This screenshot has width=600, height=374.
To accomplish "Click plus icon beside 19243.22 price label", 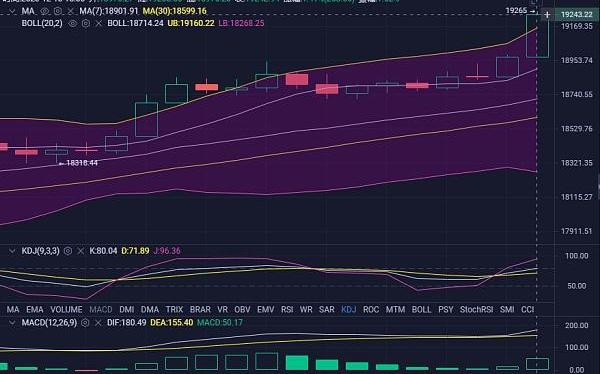I will pyautogui.click(x=547, y=15).
